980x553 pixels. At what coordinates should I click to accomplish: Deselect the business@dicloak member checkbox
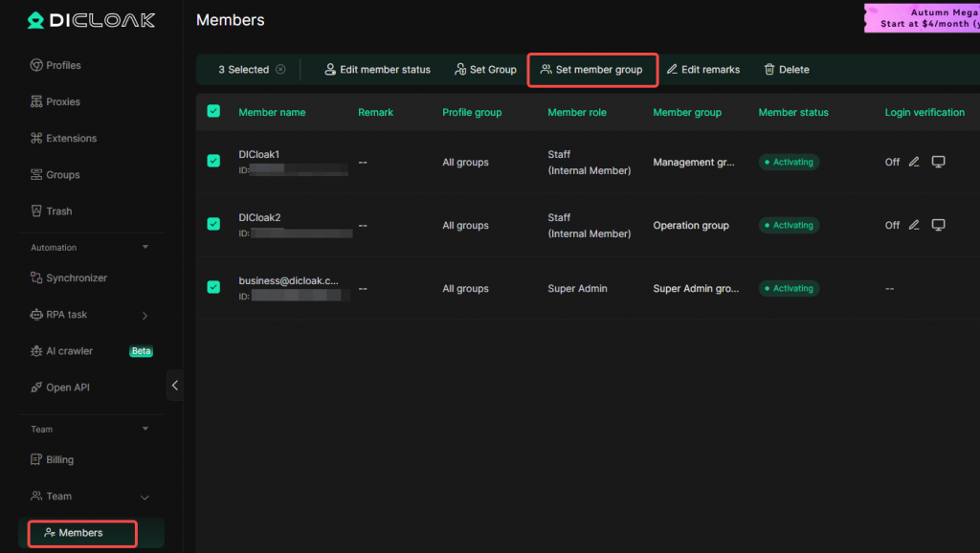[x=213, y=287]
